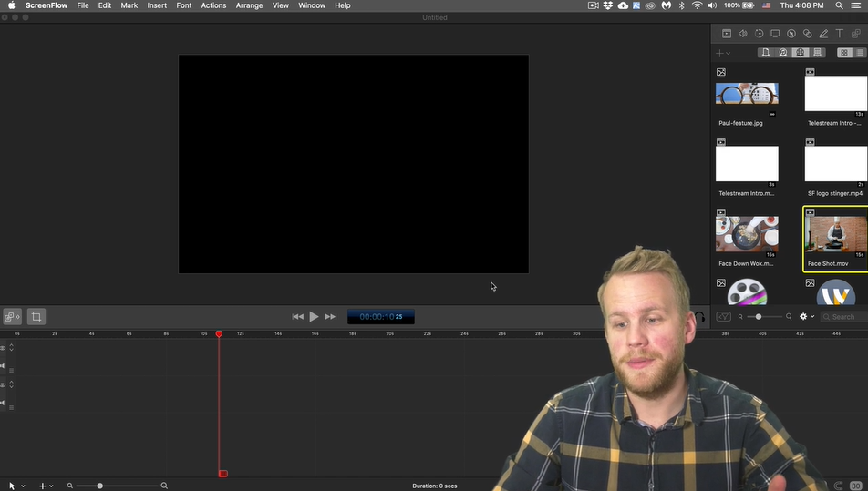This screenshot has width=868, height=491.
Task: Open the add media plus dropdown
Action: click(x=723, y=53)
